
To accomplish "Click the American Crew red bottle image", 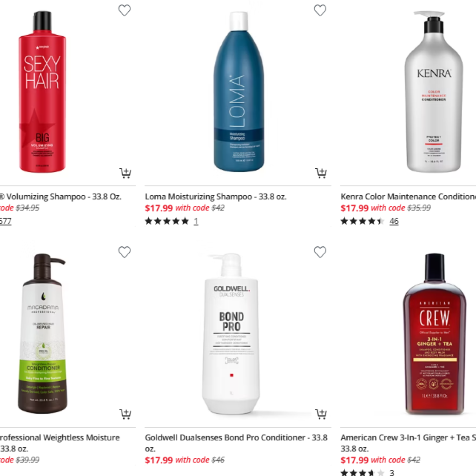I will (435, 333).
